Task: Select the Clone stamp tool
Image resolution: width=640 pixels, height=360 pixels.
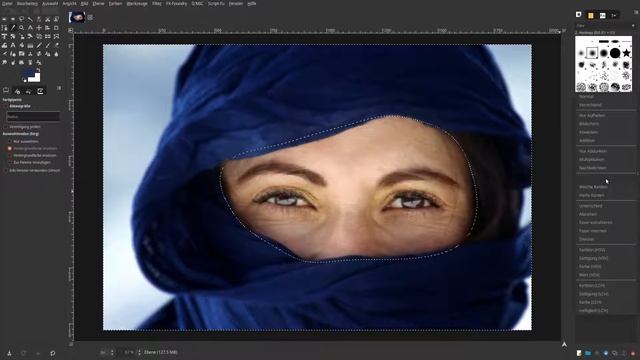Action: (x=30, y=54)
